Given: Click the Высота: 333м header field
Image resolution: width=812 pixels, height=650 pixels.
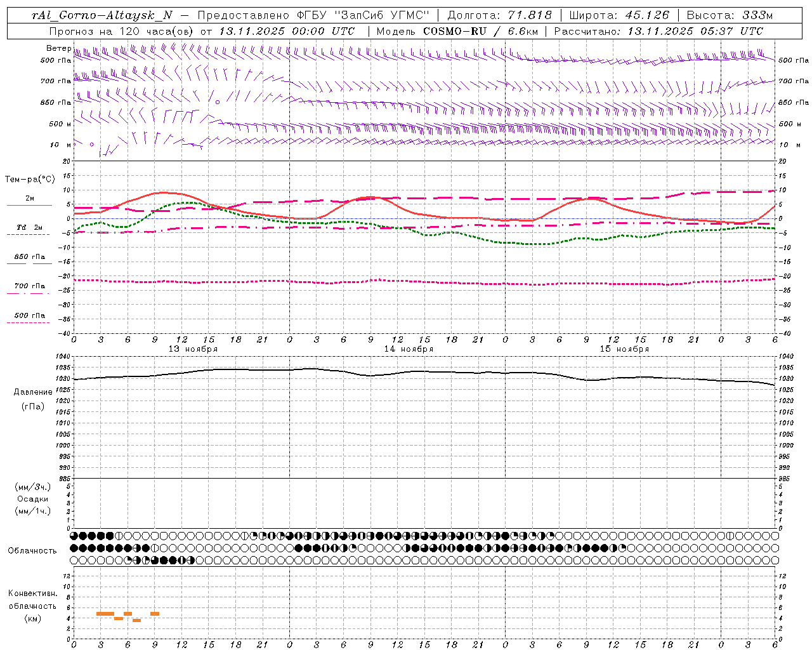Looking at the screenshot, I should click(730, 16).
